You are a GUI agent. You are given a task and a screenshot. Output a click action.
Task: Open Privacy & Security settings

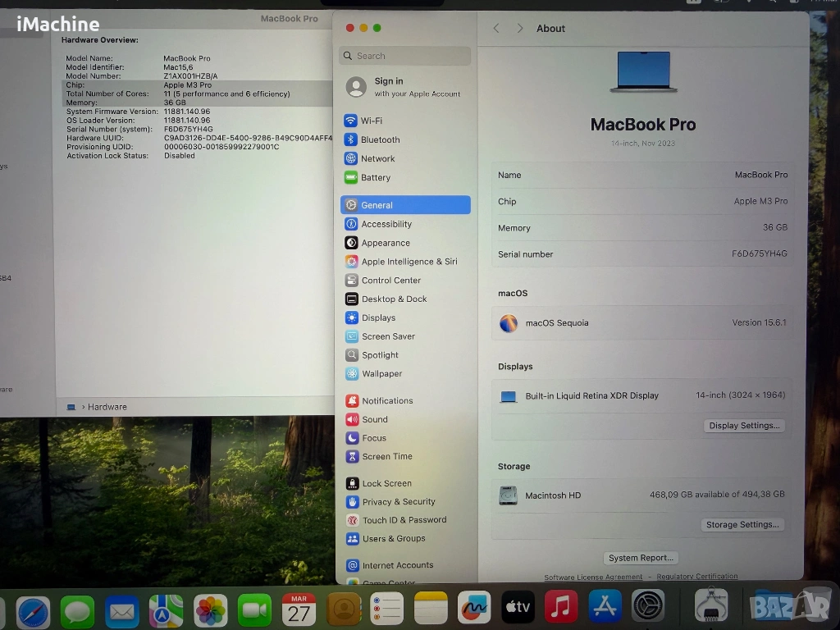click(x=398, y=501)
